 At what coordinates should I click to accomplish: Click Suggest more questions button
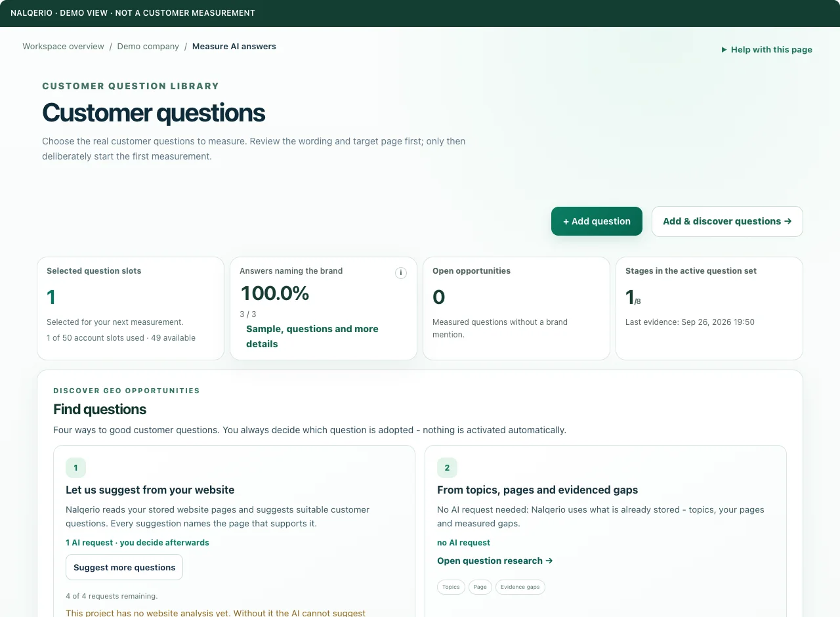pyautogui.click(x=124, y=567)
